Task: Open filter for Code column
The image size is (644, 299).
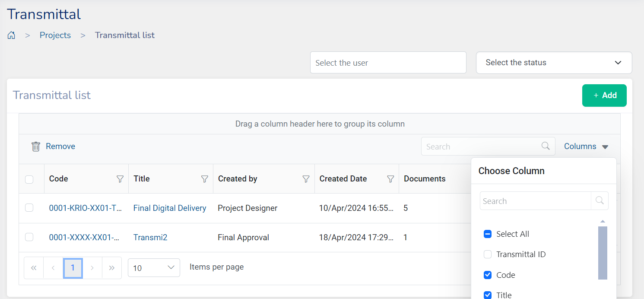Action: [120, 179]
